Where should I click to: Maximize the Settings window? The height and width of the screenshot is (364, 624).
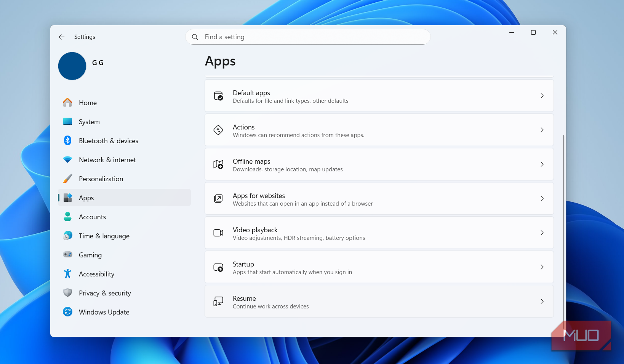pyautogui.click(x=533, y=32)
